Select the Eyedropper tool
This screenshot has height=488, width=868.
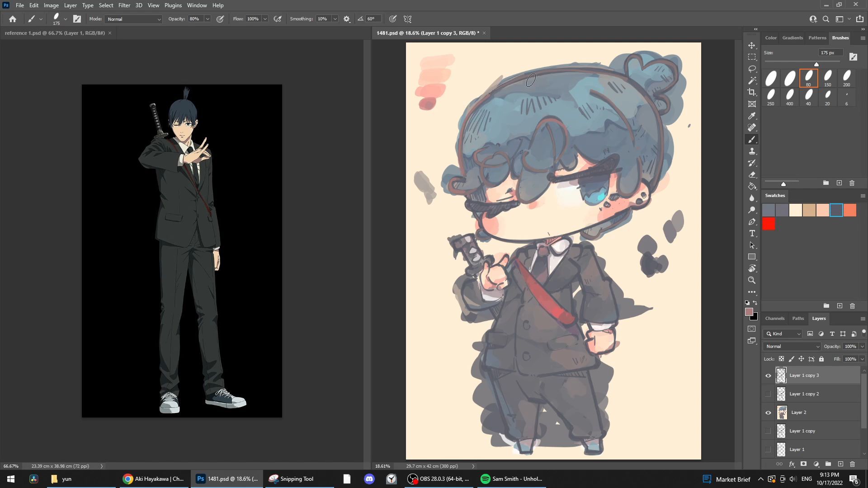tap(752, 116)
